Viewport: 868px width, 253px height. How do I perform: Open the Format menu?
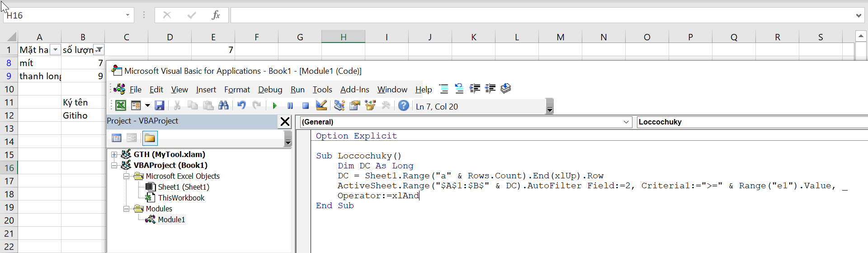pyautogui.click(x=237, y=90)
